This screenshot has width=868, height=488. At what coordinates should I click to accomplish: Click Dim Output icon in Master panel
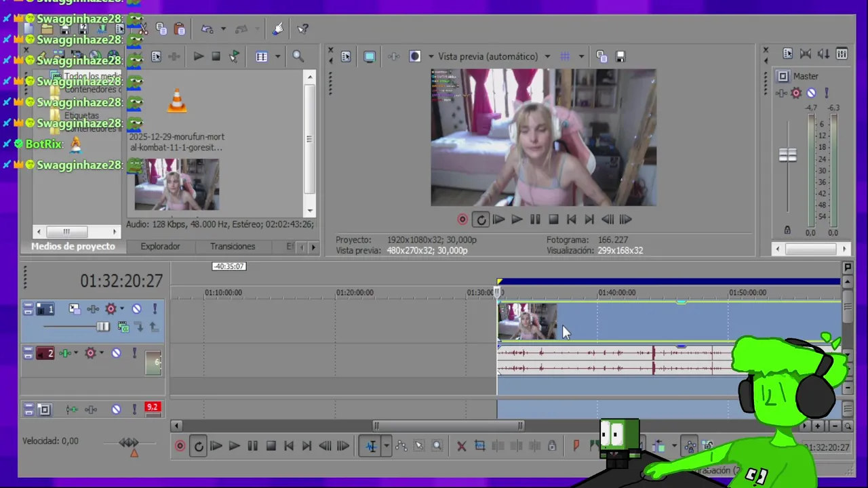[823, 54]
